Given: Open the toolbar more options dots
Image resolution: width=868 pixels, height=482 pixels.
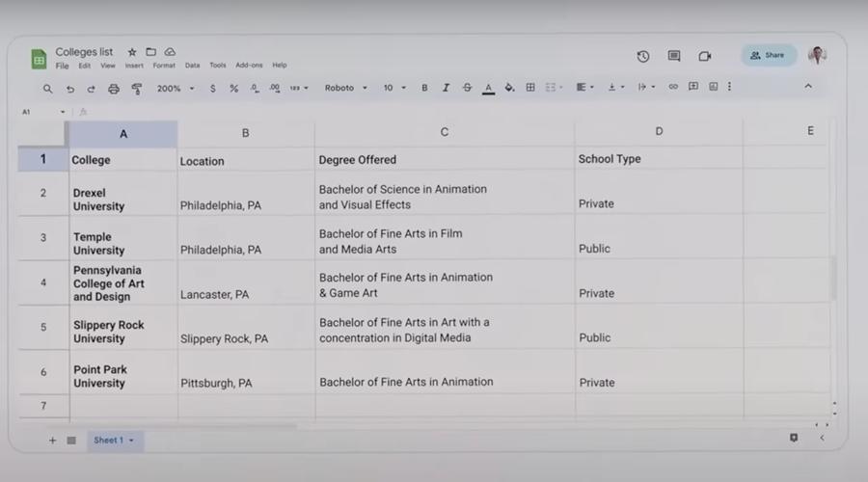Looking at the screenshot, I should pos(730,87).
